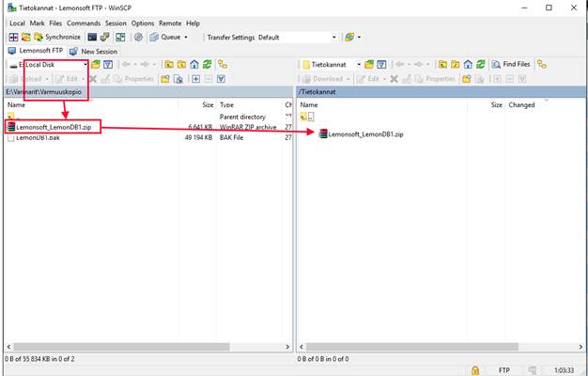
Task: Open the Remote menu
Action: point(170,23)
